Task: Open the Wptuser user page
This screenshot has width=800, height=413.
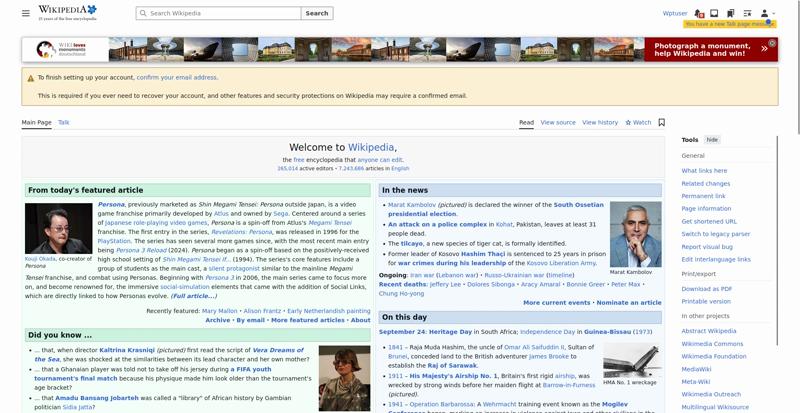Action: 674,13
